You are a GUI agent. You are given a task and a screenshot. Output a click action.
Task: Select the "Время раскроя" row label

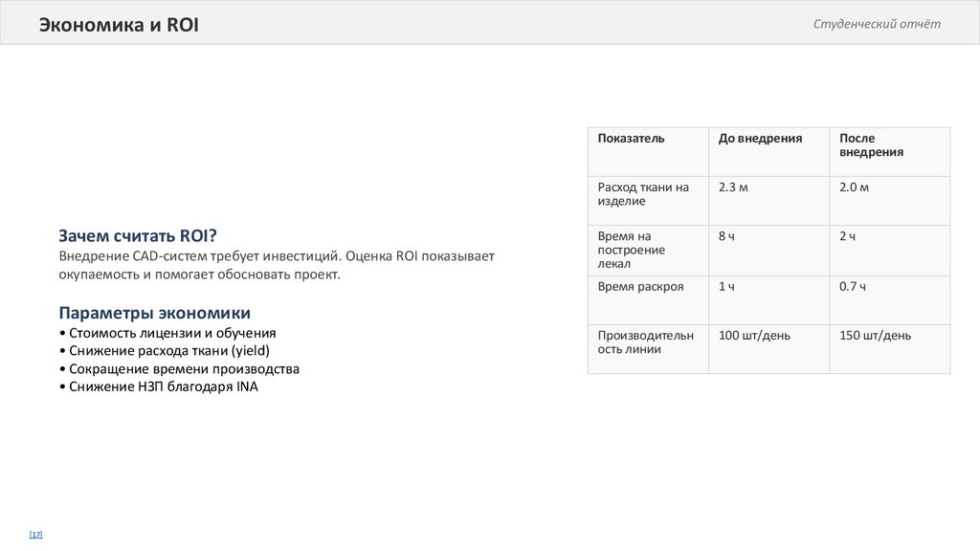click(641, 286)
